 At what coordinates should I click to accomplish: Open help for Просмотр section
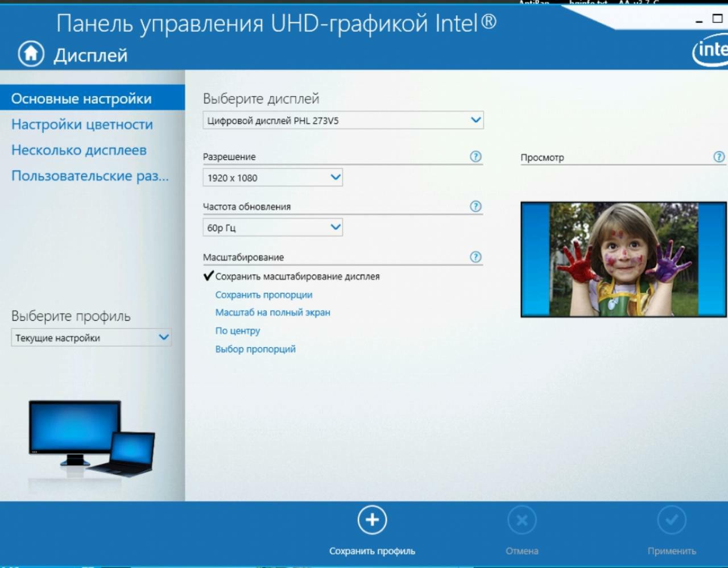tap(719, 157)
